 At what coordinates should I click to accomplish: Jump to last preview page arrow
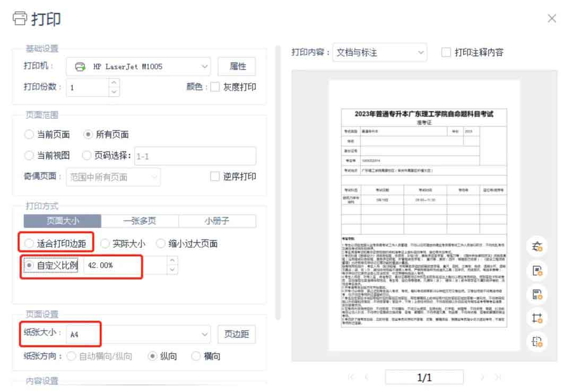497,377
